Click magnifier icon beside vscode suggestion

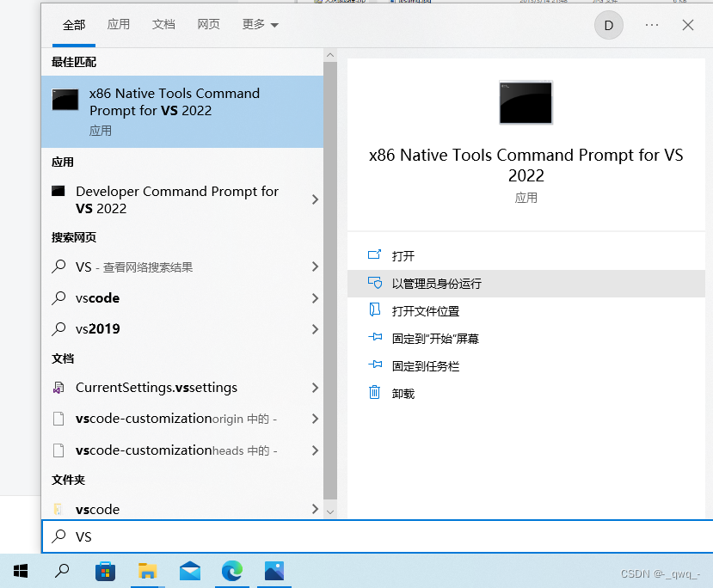pos(58,298)
